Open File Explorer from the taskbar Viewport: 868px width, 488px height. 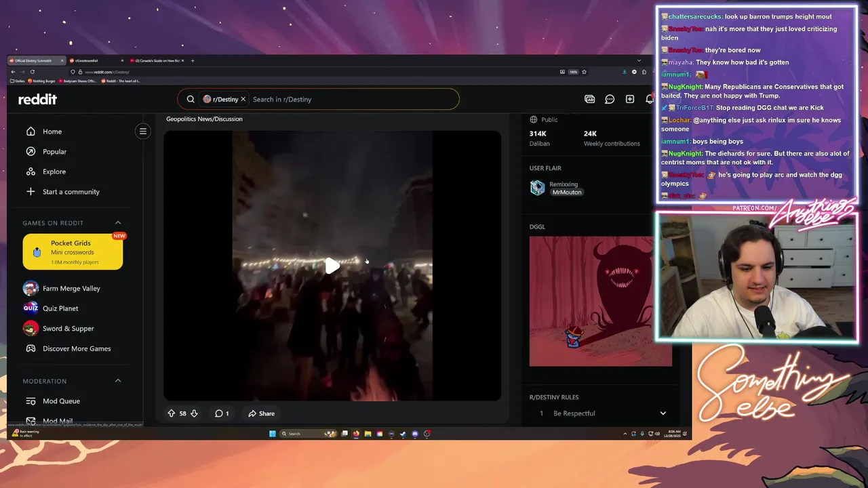(x=368, y=434)
